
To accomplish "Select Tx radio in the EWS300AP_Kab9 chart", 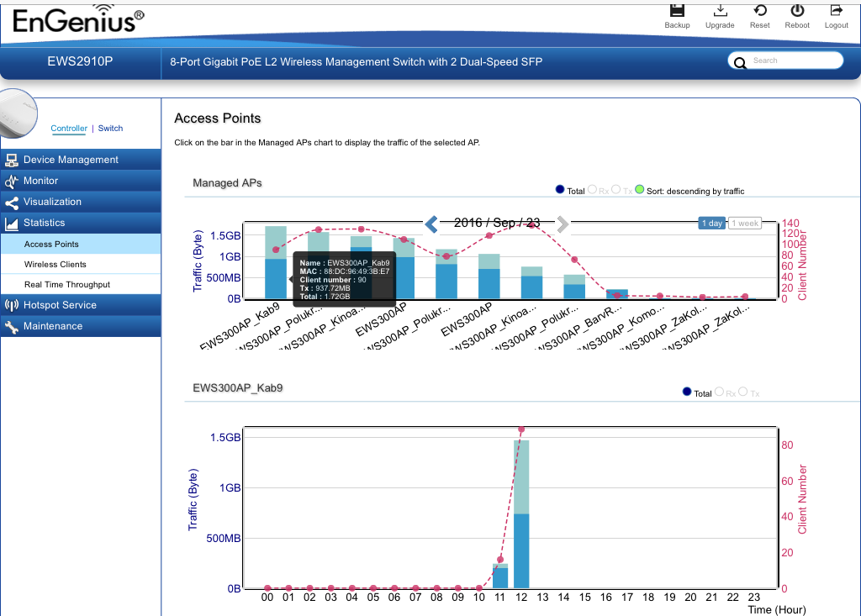I will (x=743, y=392).
